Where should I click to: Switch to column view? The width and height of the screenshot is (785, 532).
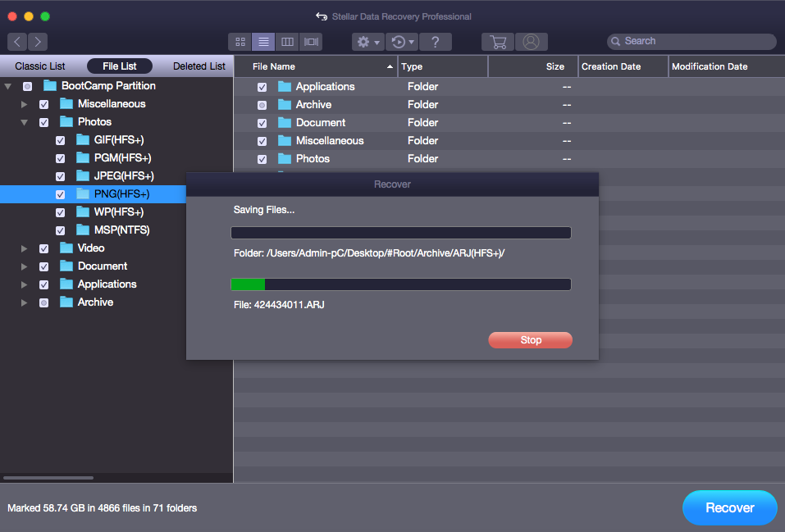[x=287, y=42]
